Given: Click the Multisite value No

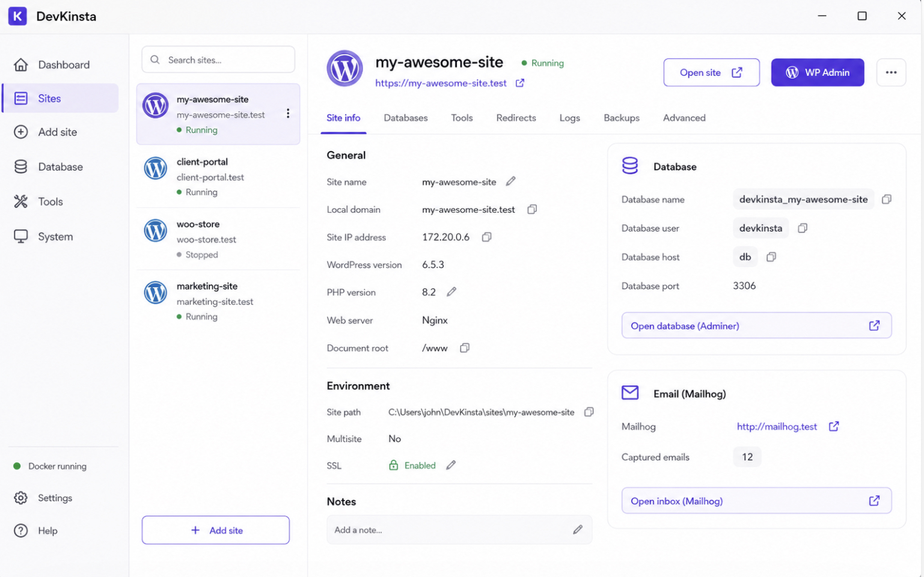Looking at the screenshot, I should 394,438.
